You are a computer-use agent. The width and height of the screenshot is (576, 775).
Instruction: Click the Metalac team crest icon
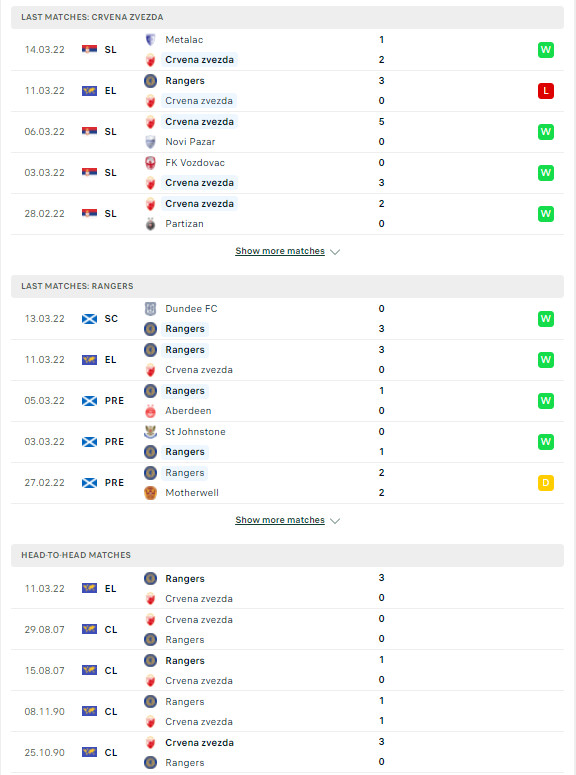tap(150, 40)
